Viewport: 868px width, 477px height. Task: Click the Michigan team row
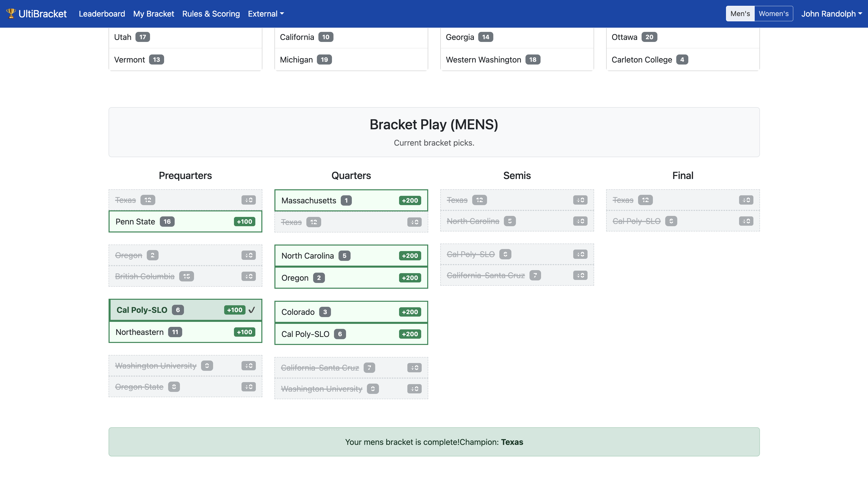click(x=351, y=59)
